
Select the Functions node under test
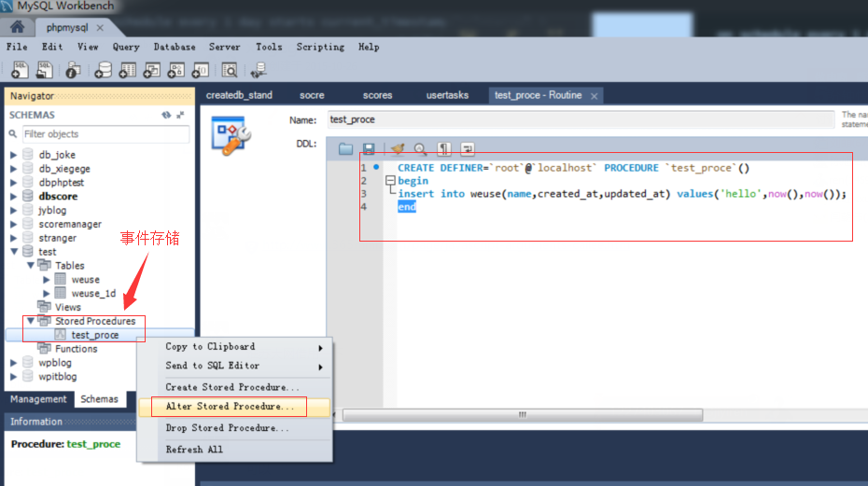pyautogui.click(x=76, y=349)
